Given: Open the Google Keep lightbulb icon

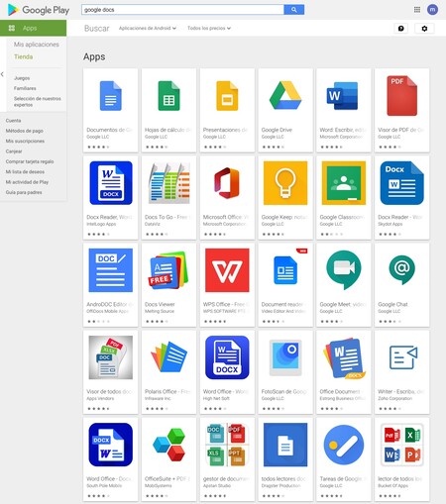Looking at the screenshot, I should pyautogui.click(x=285, y=183).
